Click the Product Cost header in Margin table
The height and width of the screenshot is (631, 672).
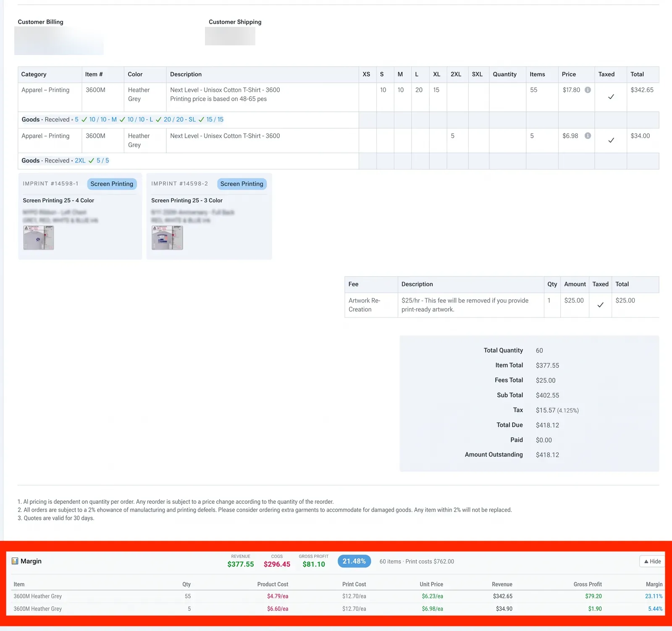click(x=273, y=584)
